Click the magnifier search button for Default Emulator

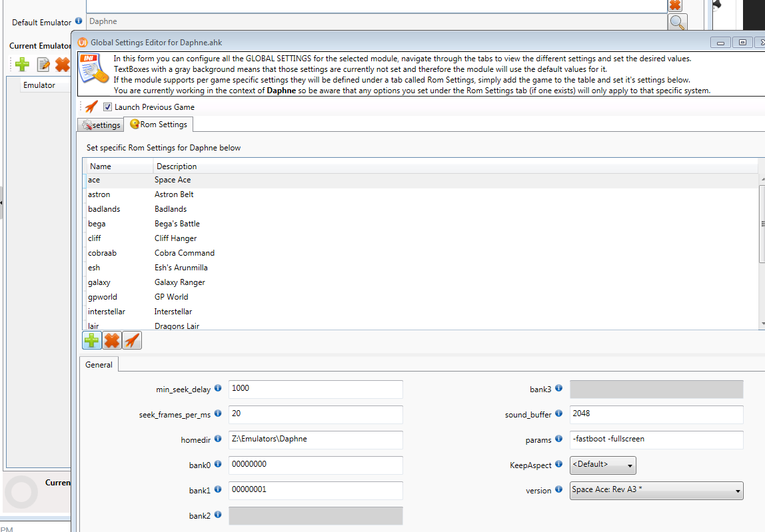[677, 22]
